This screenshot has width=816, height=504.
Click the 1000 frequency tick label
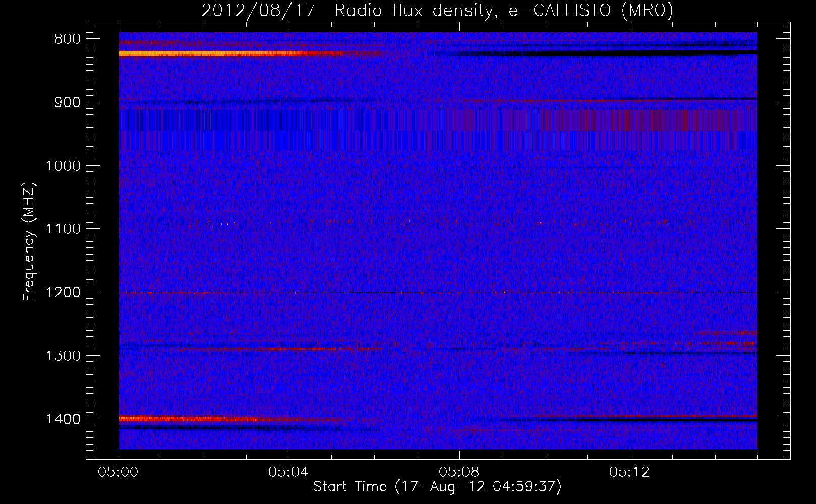pos(63,166)
